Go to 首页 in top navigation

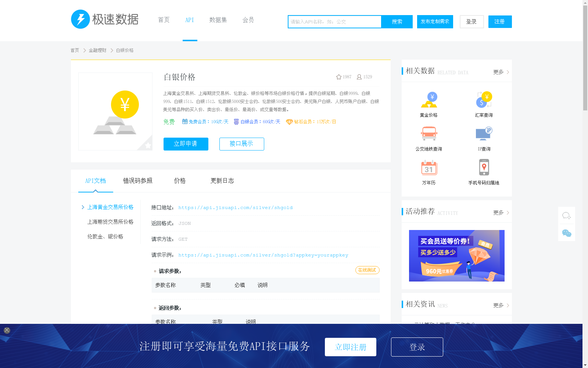(x=164, y=20)
